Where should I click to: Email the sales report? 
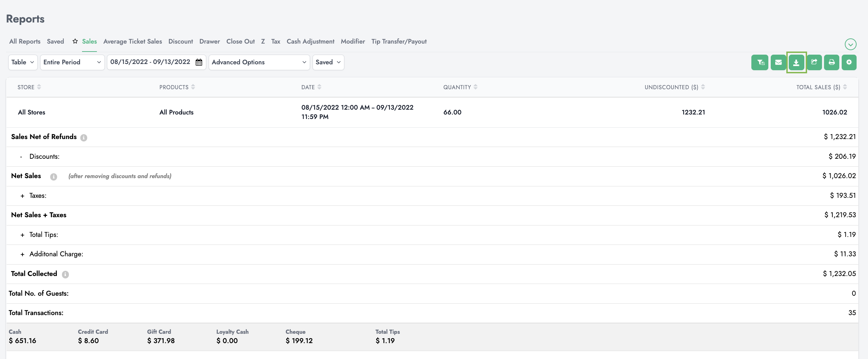pyautogui.click(x=778, y=63)
